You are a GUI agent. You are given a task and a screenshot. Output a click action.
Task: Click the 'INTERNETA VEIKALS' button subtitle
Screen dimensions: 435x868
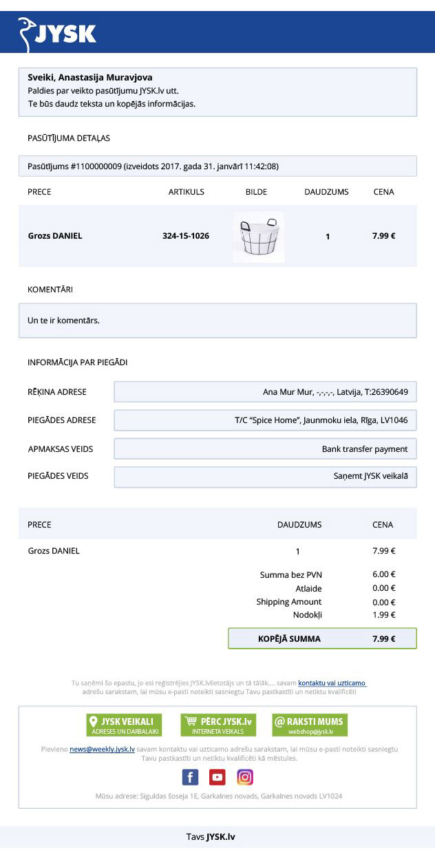click(x=218, y=731)
